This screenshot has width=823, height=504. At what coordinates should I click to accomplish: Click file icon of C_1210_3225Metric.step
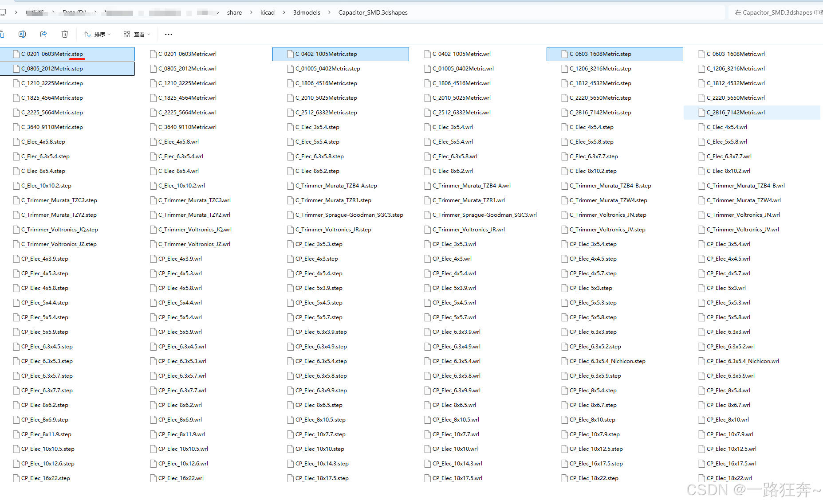[x=16, y=83]
